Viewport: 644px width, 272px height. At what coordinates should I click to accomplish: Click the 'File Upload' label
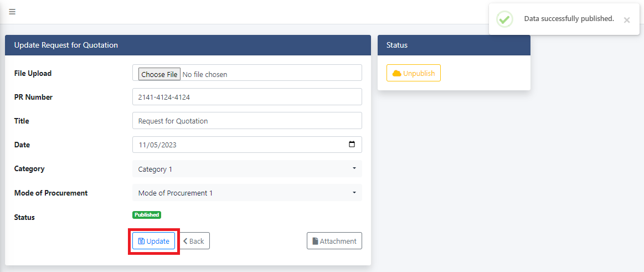33,73
